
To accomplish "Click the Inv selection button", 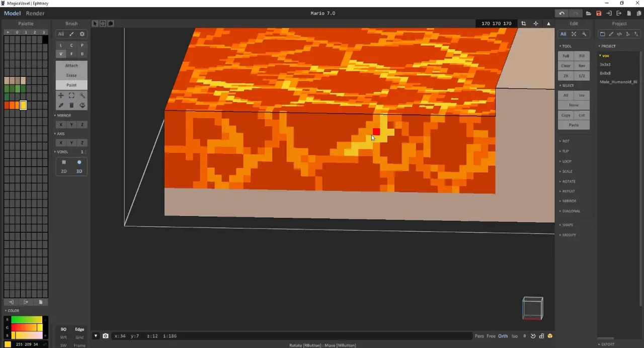I will click(x=582, y=95).
